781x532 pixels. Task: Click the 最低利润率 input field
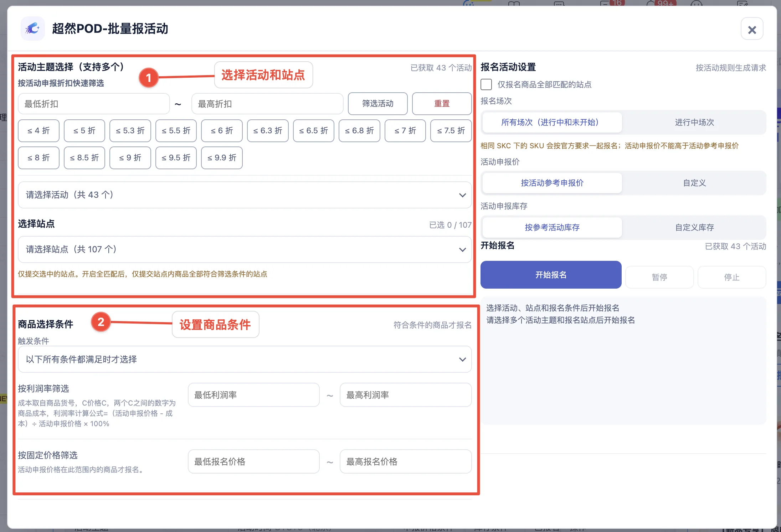[254, 395]
